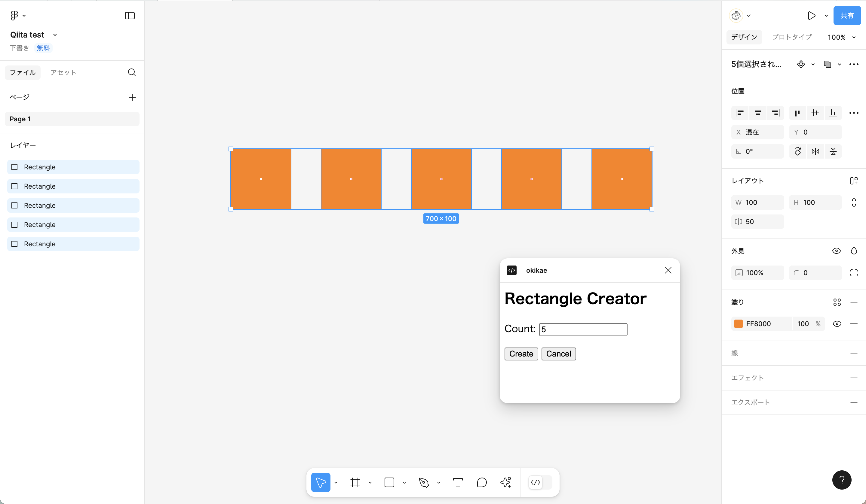
Task: Open the 100% zoom dropdown
Action: pos(841,37)
